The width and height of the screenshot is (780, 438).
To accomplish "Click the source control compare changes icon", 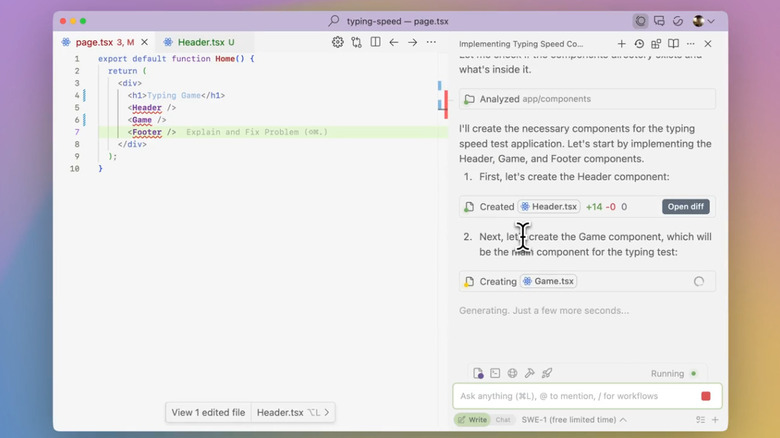I will [x=356, y=43].
